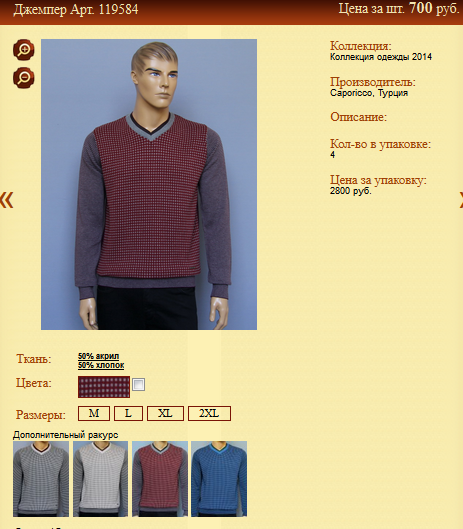View the burgundy jumper thumbnail
This screenshot has height=529, width=463.
point(160,479)
